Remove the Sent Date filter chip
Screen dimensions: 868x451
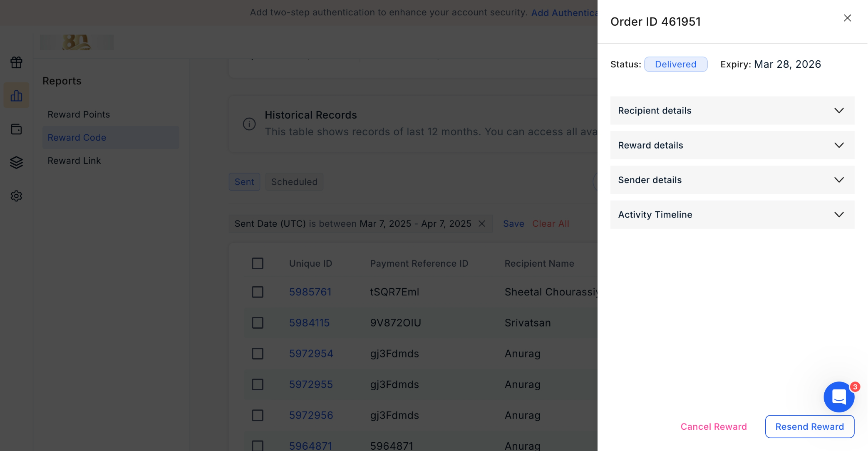482,224
